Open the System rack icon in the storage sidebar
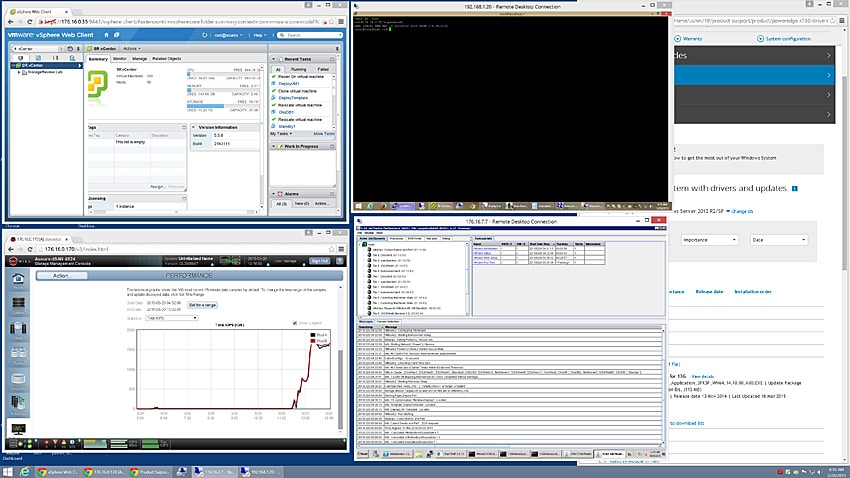 pos(18,305)
